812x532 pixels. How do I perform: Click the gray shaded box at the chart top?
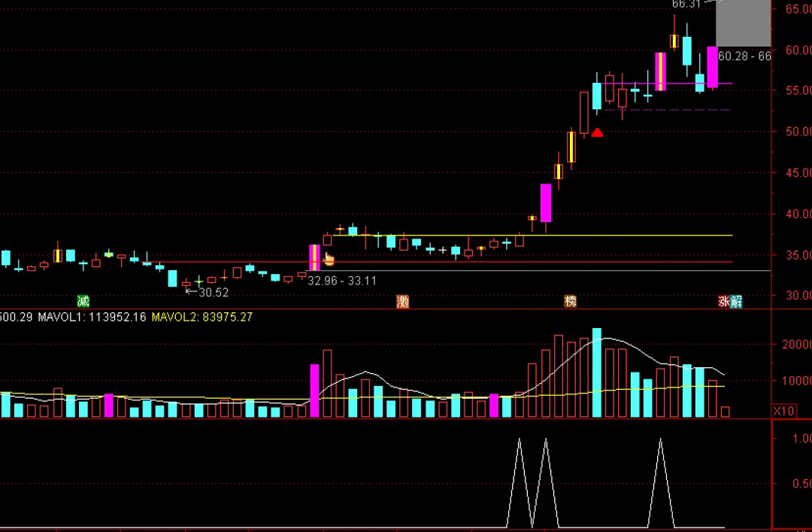(x=743, y=23)
